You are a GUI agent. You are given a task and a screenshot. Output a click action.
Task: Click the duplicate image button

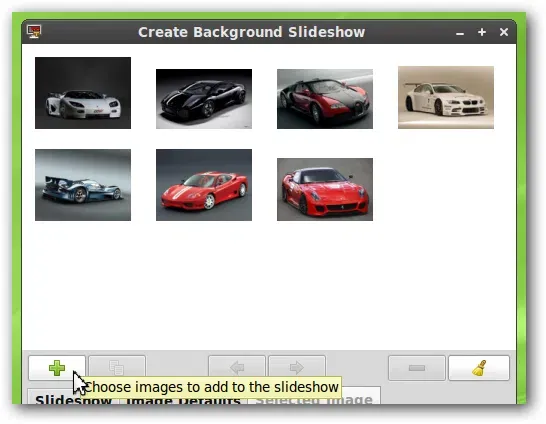(x=117, y=367)
